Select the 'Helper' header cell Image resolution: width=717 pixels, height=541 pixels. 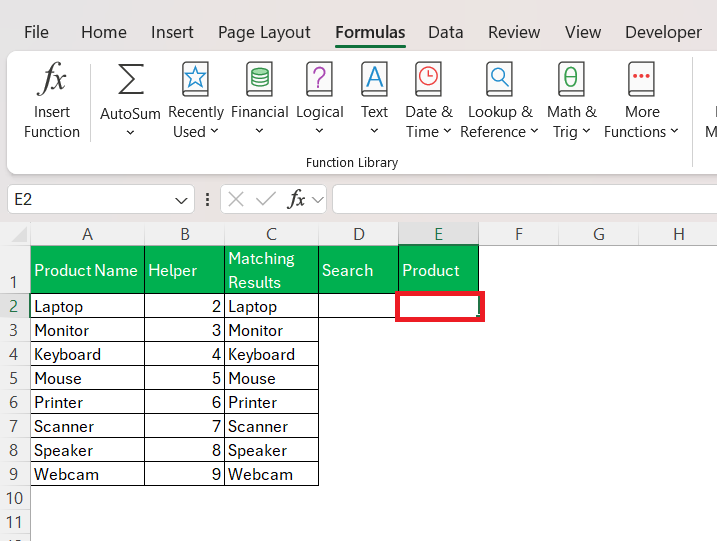tap(185, 270)
